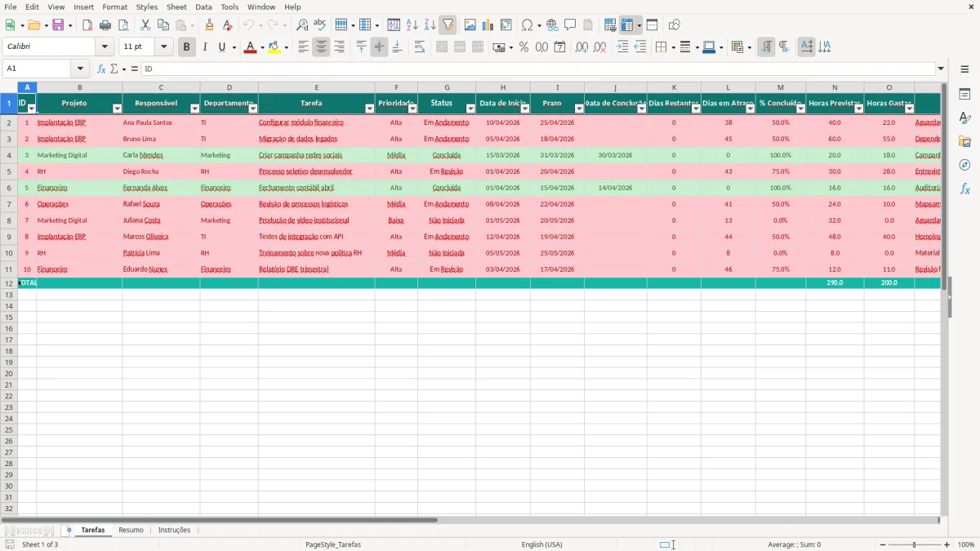
Task: Open the Status column filter dropdown
Action: (x=470, y=109)
